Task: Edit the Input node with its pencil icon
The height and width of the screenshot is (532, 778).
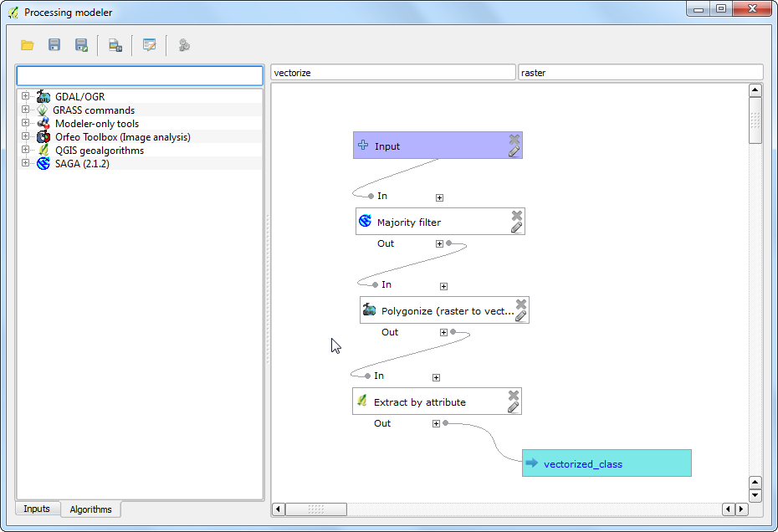Action: pos(514,151)
